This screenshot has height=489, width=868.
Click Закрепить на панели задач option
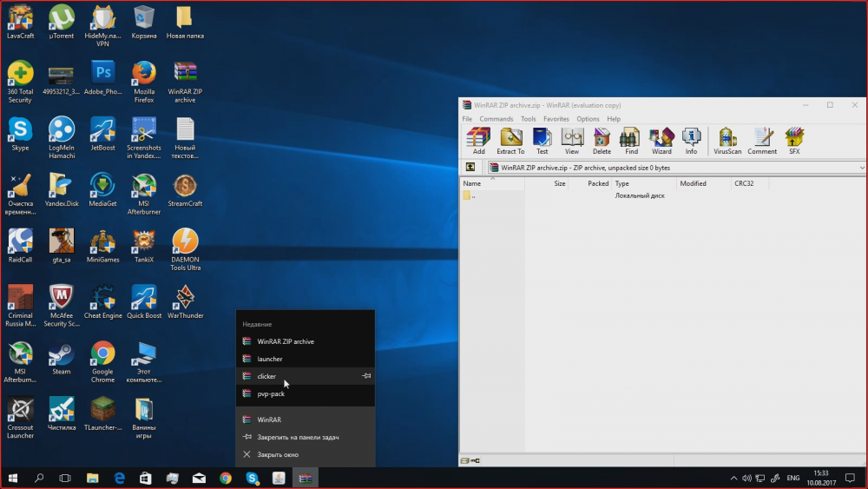(297, 437)
